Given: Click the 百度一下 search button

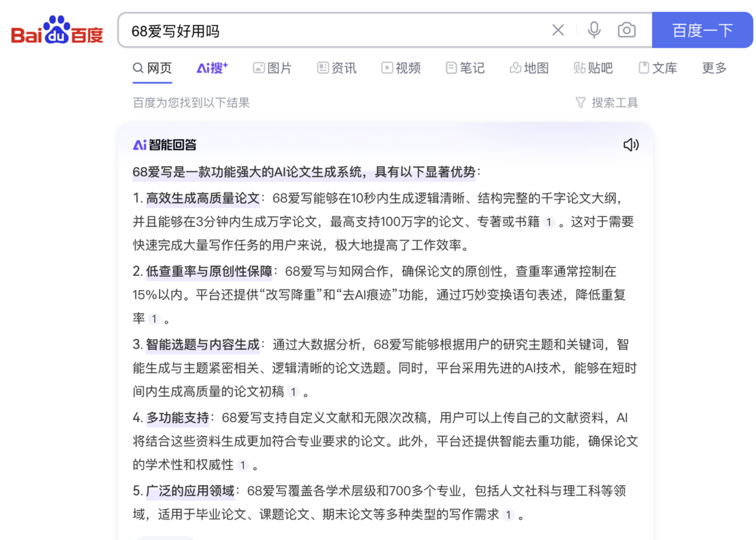Looking at the screenshot, I should tap(702, 30).
